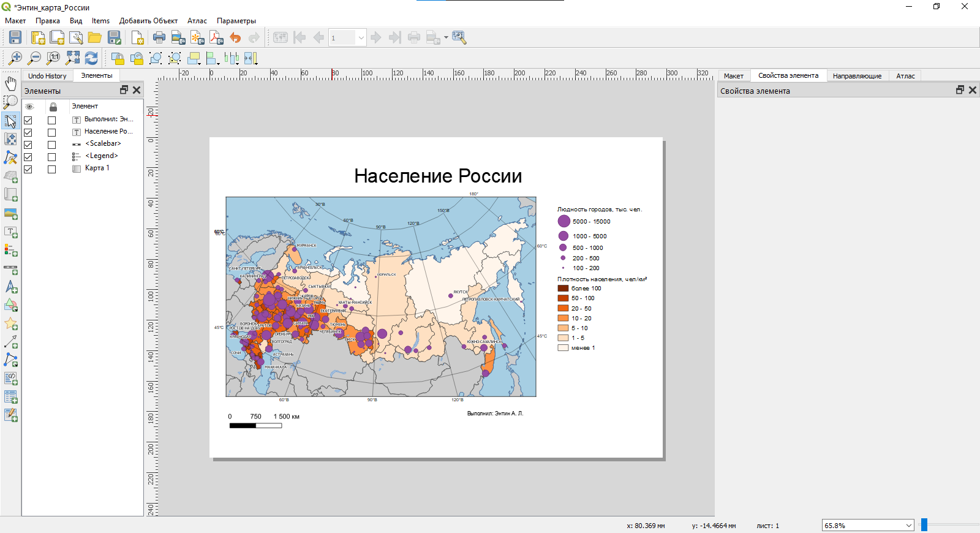The image size is (980, 533).
Task: Export layout as PDF
Action: pyautogui.click(x=216, y=37)
